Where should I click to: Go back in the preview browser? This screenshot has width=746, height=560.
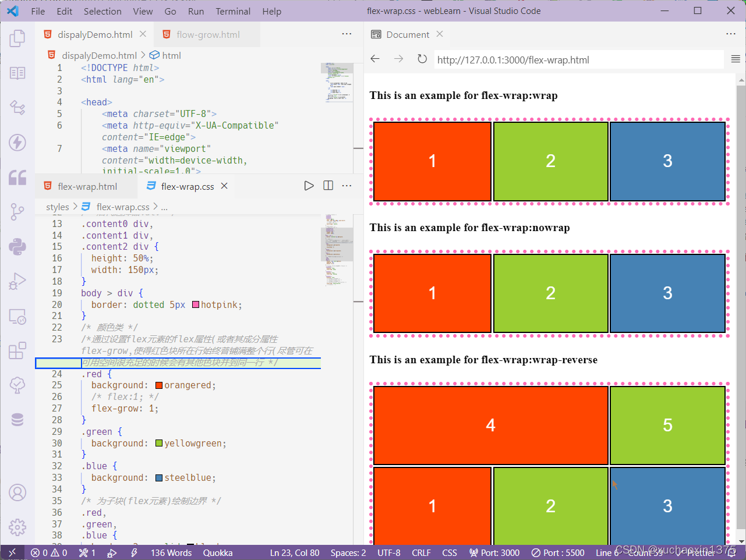point(375,59)
